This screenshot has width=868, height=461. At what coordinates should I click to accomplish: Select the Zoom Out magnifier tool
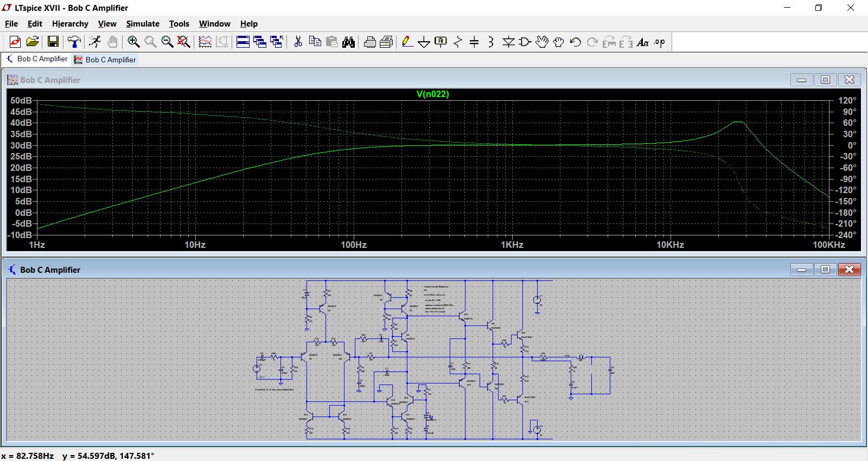[x=167, y=42]
